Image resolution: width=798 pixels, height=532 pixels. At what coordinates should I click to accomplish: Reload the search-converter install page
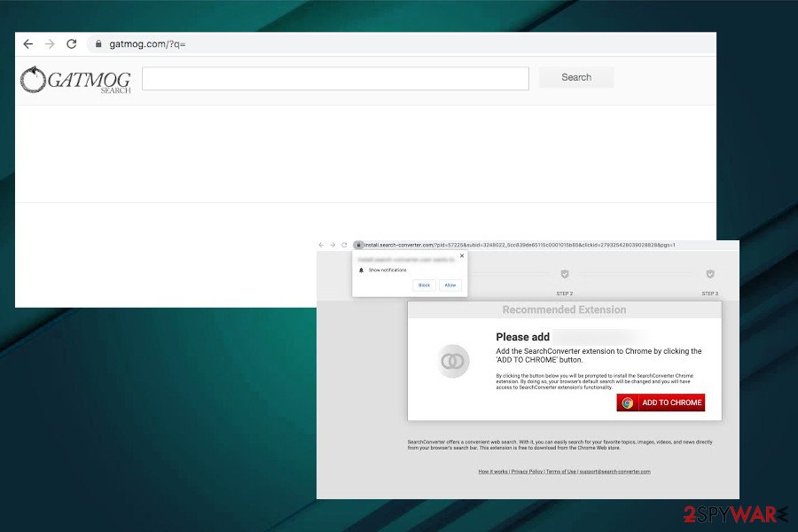(345, 245)
